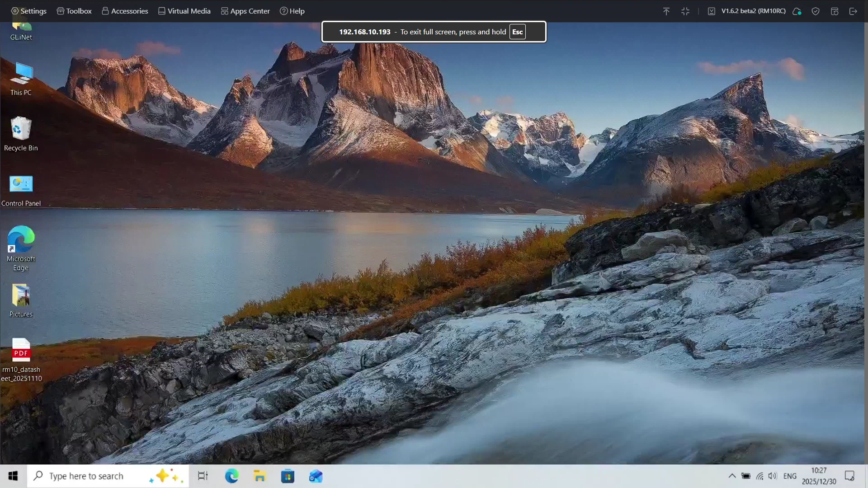Mute system volume from the taskbar speaker
This screenshot has height=488, width=868.
(x=773, y=476)
